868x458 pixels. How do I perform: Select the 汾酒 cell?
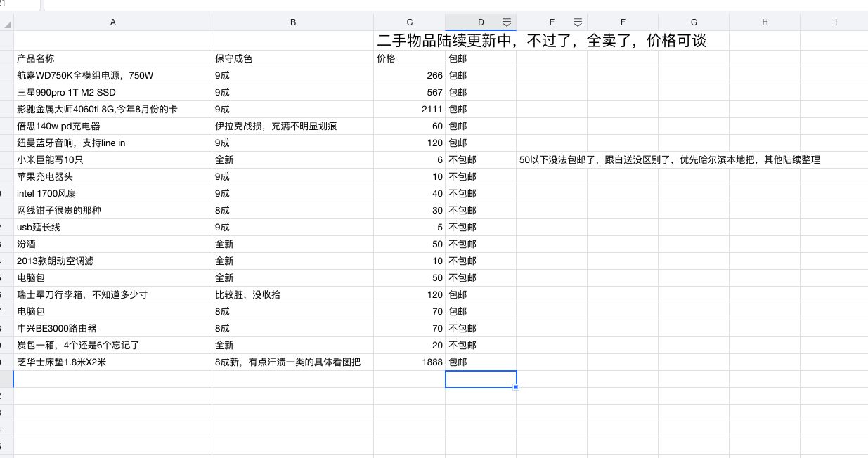point(112,244)
